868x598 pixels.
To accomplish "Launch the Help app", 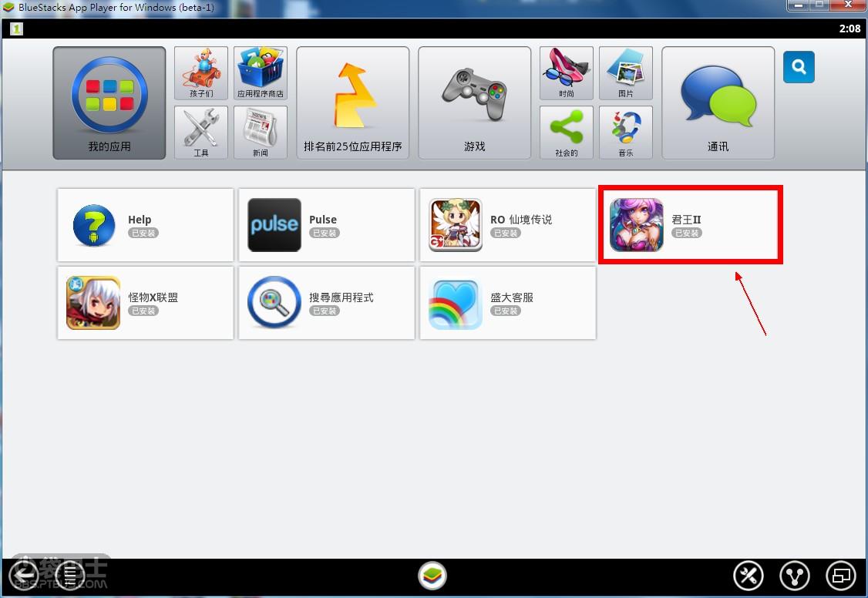I will point(145,224).
